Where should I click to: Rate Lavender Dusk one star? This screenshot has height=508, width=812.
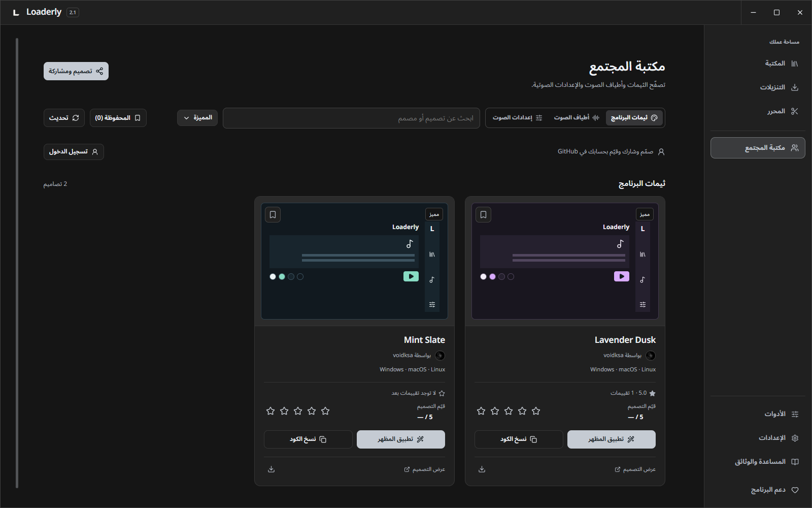point(536,411)
